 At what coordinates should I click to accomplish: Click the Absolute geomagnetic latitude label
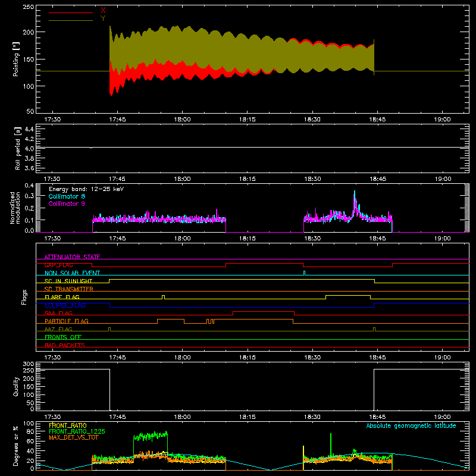[x=411, y=425]
